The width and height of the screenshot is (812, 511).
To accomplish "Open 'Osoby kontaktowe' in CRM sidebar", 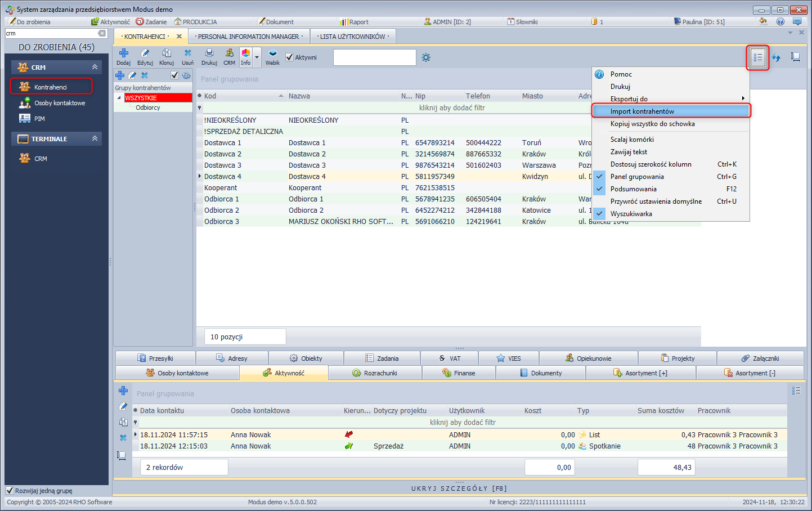I will click(60, 103).
